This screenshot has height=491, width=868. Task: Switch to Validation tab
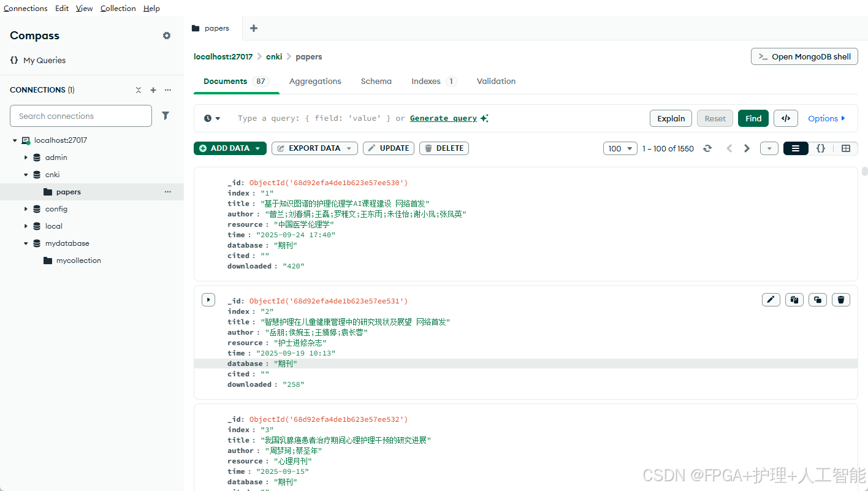coord(496,81)
